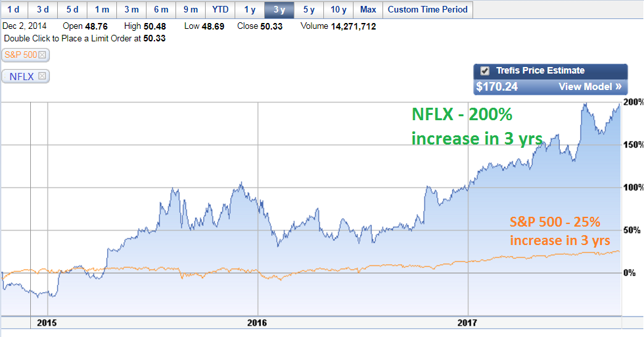Show year-to-date with YTD tab
Screen dimensions: 644x337
[x=220, y=9]
